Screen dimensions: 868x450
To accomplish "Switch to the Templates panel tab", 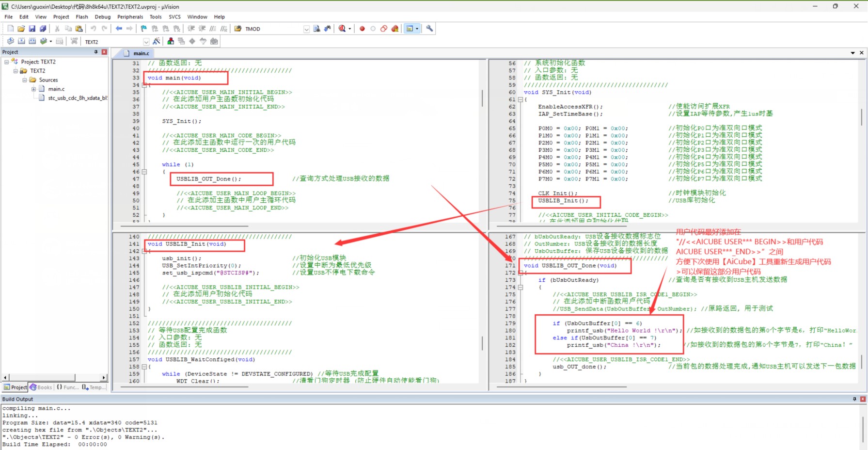I will pos(93,387).
